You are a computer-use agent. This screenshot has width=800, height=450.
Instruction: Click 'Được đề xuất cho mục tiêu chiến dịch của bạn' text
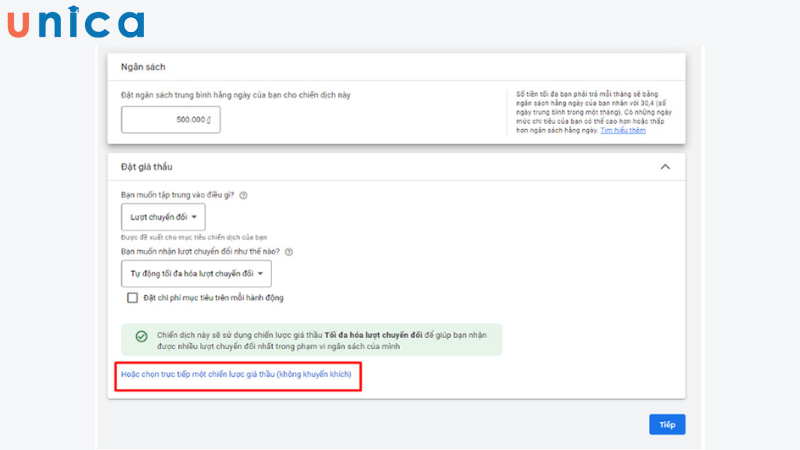pos(194,237)
